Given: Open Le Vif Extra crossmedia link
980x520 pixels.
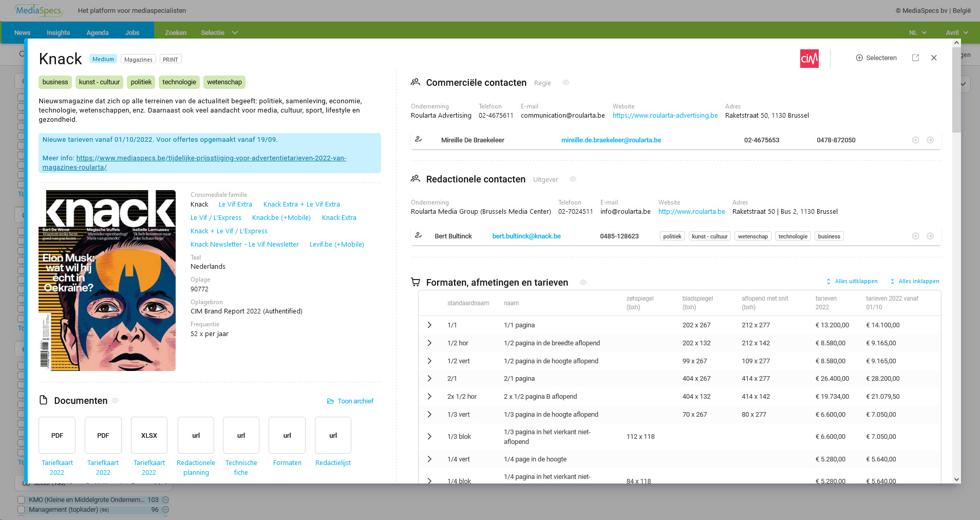Looking at the screenshot, I should 235,205.
